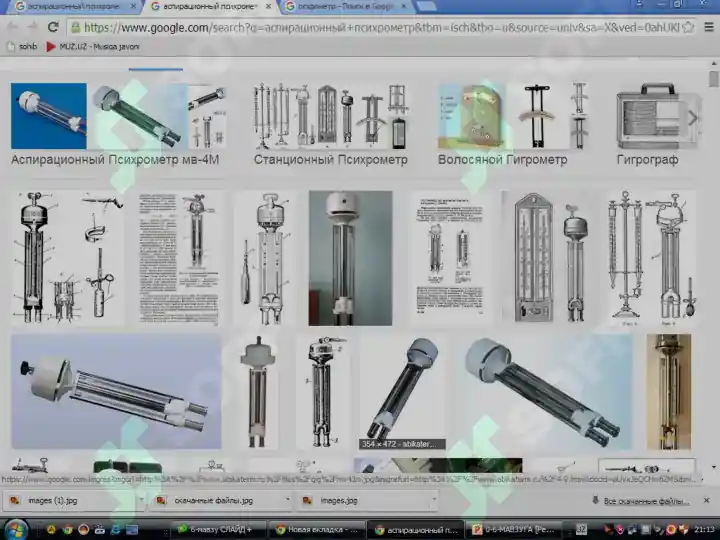
Task: Grab the vertical page scrollbar thumb
Action: click(x=713, y=79)
